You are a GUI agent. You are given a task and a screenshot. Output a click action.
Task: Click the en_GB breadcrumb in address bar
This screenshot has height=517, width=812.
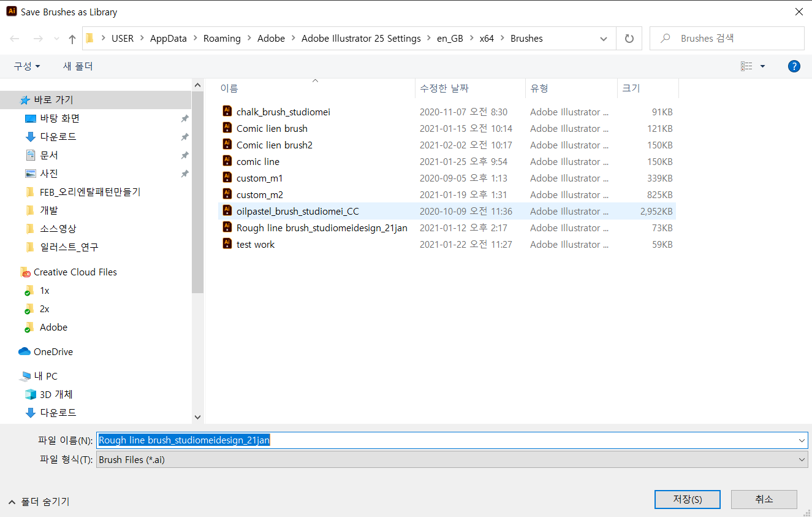tap(450, 39)
